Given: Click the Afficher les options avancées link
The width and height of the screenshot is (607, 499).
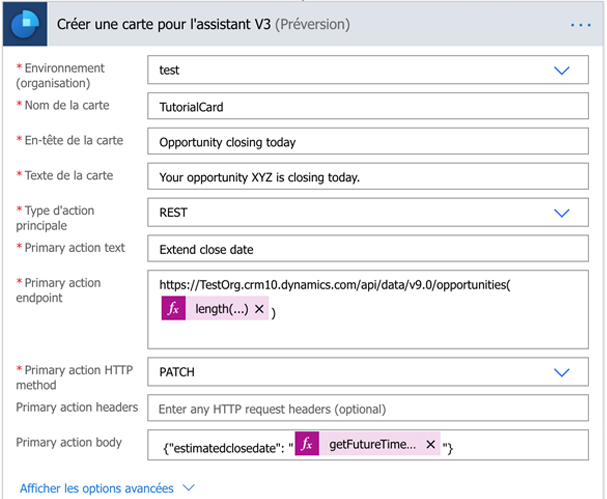Looking at the screenshot, I should (x=97, y=488).
